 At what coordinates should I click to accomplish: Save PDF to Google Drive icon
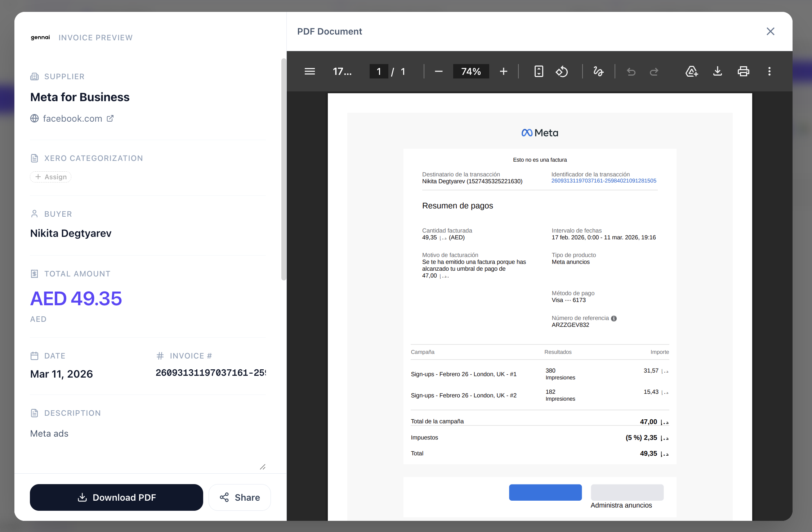point(691,71)
